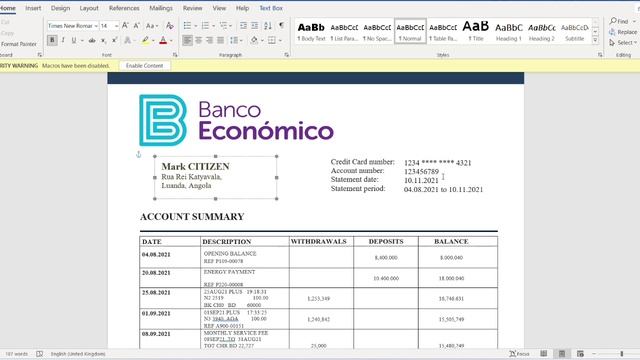Screen dimensions: 640x360
Task: Open the Layout tab
Action: pyautogui.click(x=89, y=8)
